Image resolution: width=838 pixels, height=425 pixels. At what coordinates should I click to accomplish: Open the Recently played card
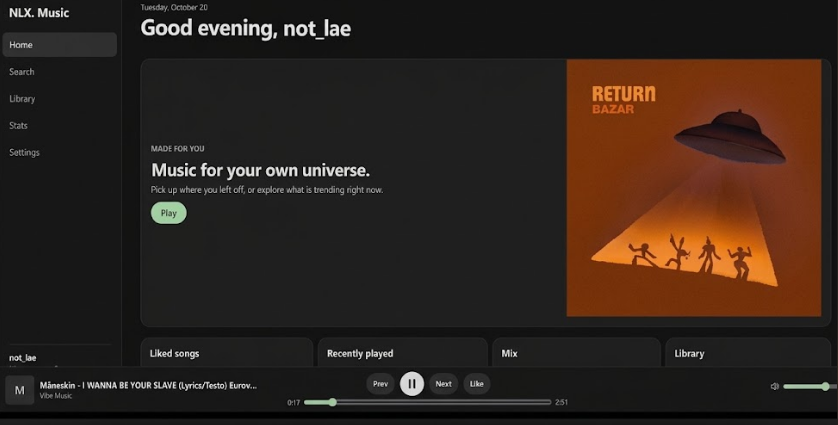pyautogui.click(x=402, y=353)
